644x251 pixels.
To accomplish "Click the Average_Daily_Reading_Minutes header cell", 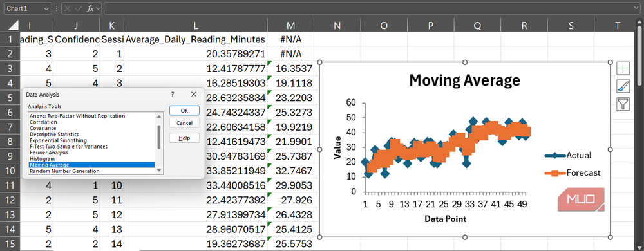I will (x=196, y=39).
